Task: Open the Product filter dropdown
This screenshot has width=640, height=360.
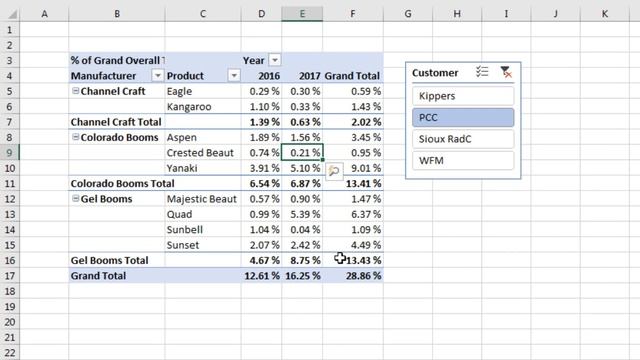Action: coord(234,76)
